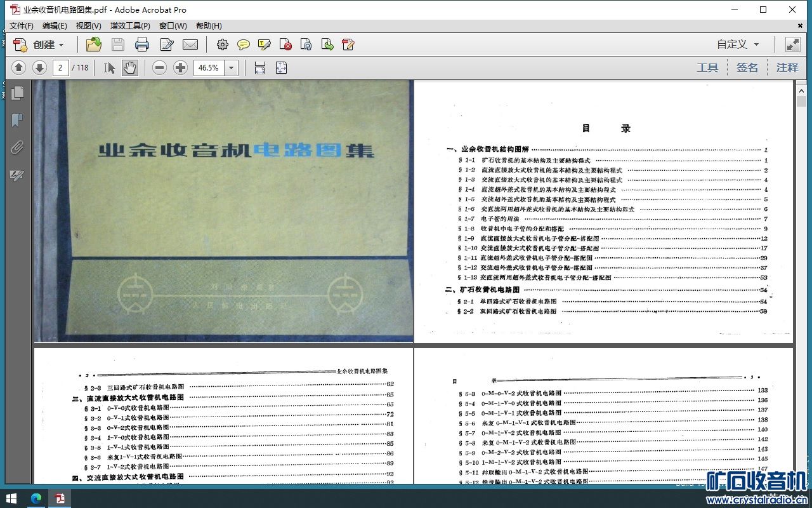Zoom out with the minus button
The image size is (812, 508).
160,67
